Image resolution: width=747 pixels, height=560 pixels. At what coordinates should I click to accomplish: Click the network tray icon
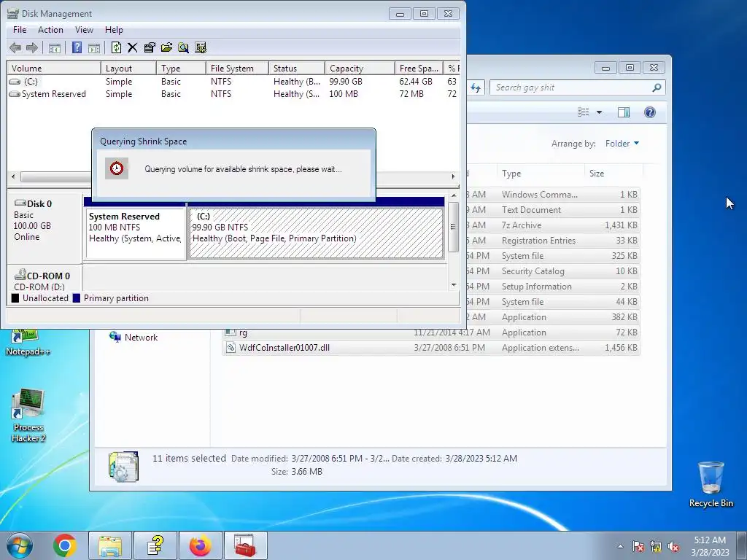pos(656,547)
